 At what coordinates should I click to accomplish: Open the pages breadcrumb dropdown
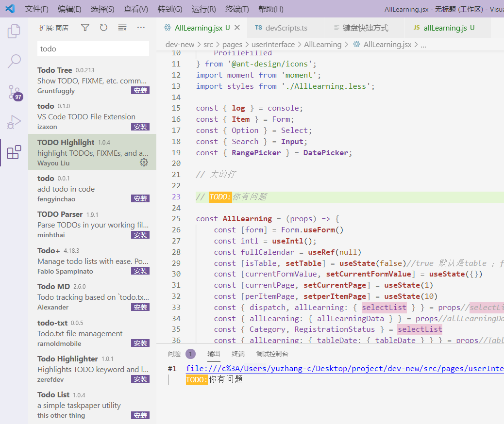coord(233,44)
